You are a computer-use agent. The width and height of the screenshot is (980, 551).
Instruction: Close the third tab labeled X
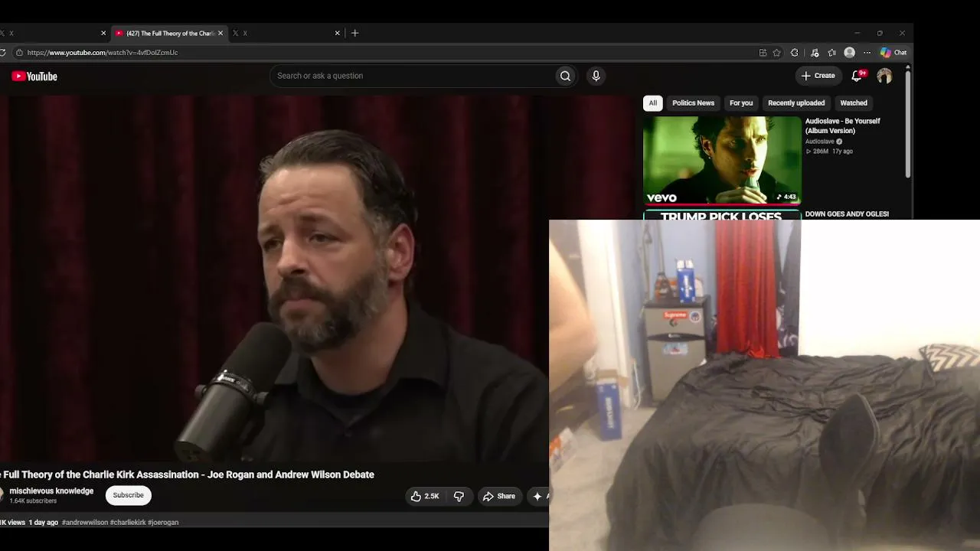click(337, 33)
